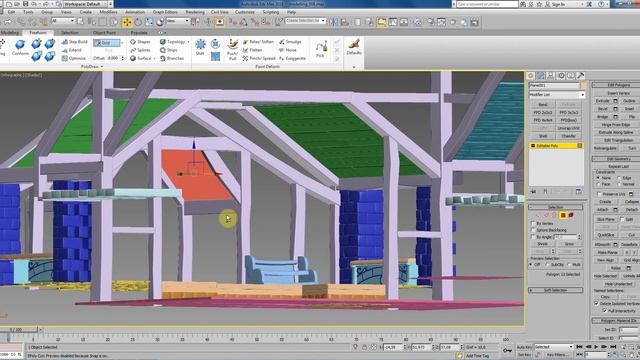This screenshot has height=360, width=640.
Task: Click the Play Animation button
Action: pos(596,347)
